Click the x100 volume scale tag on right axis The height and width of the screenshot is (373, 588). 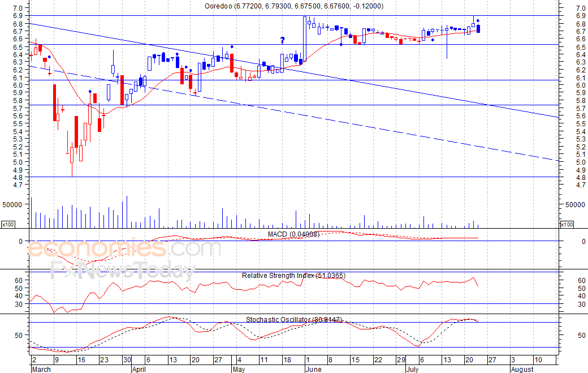coord(567,224)
